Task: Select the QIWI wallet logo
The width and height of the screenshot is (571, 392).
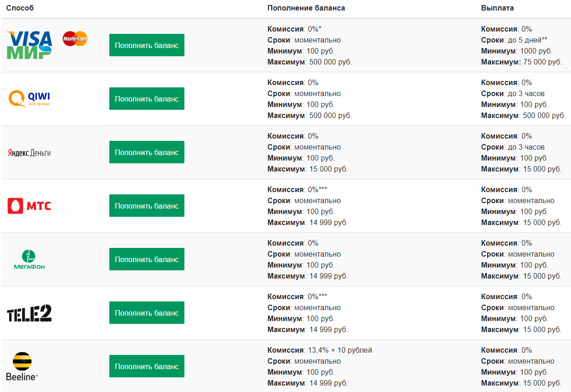Action: pyautogui.click(x=29, y=99)
